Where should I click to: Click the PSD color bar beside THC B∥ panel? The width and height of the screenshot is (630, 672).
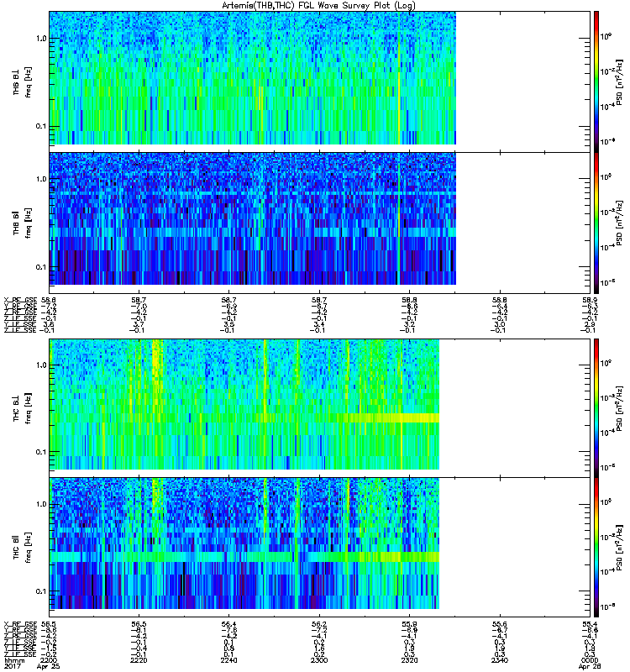click(x=596, y=548)
